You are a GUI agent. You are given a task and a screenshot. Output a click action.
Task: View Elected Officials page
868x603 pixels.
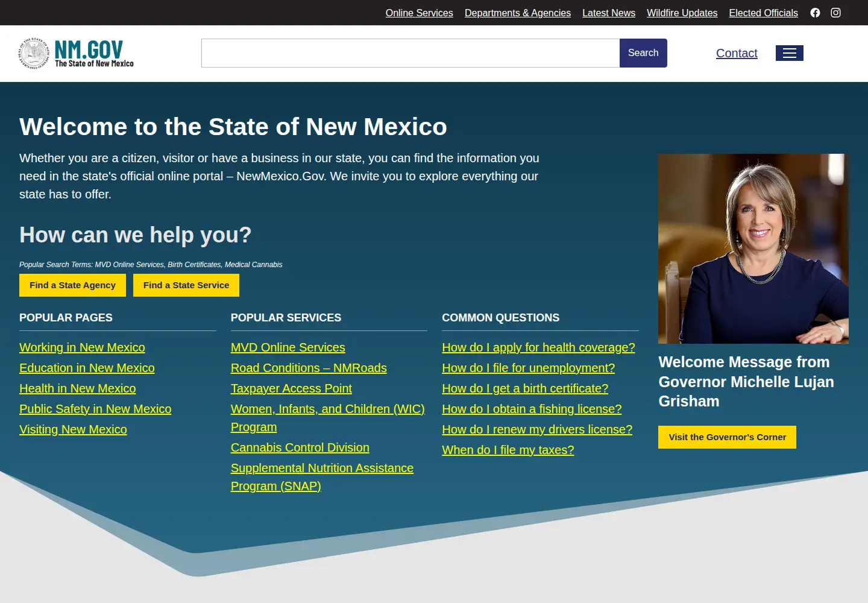pyautogui.click(x=764, y=13)
